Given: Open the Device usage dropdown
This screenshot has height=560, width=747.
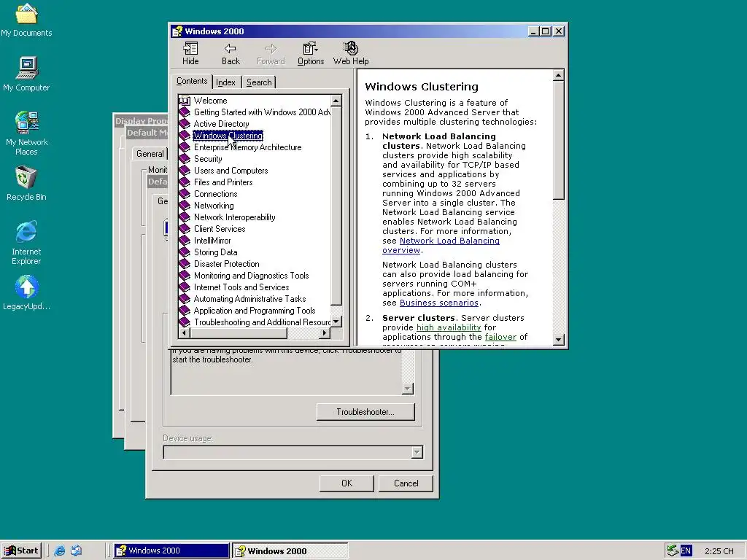Looking at the screenshot, I should (417, 452).
